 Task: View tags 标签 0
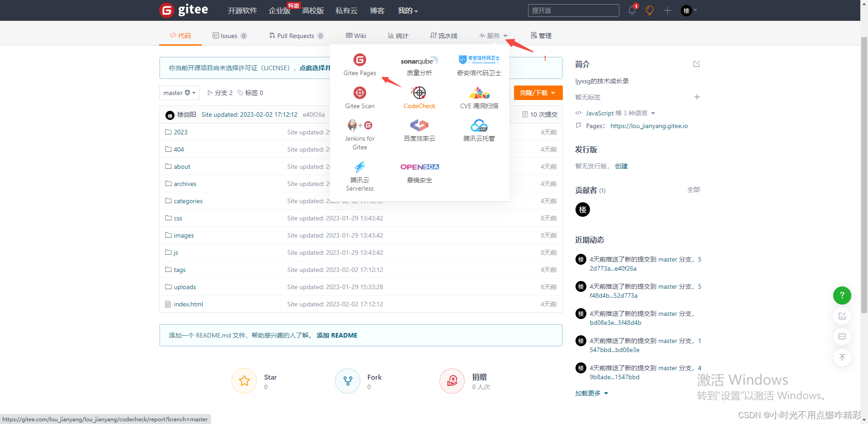[250, 93]
